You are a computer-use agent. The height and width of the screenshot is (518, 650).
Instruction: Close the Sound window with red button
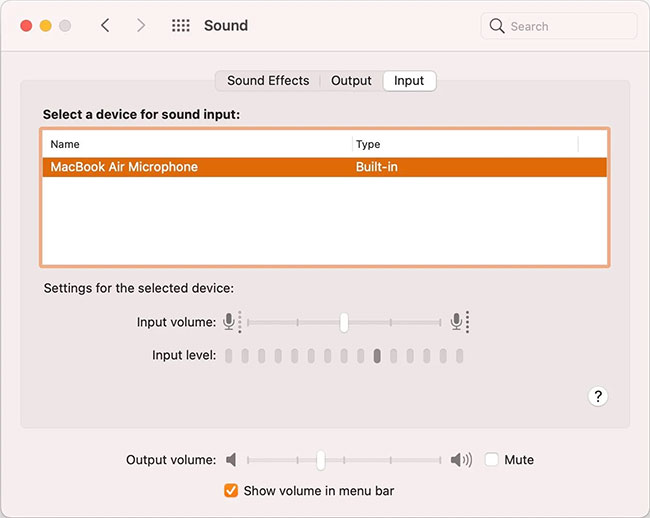(x=26, y=26)
